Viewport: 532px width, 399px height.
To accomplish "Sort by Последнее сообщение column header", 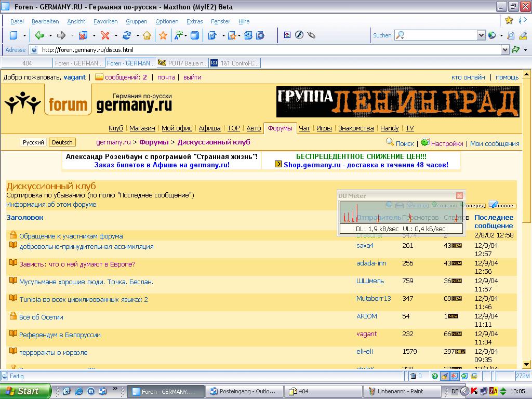I will [x=494, y=221].
